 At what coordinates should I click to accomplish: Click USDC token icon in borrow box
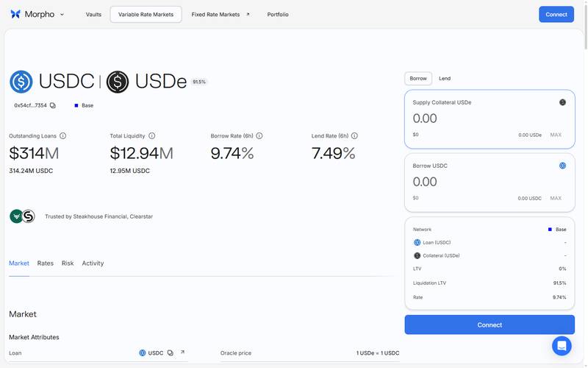pyautogui.click(x=562, y=166)
